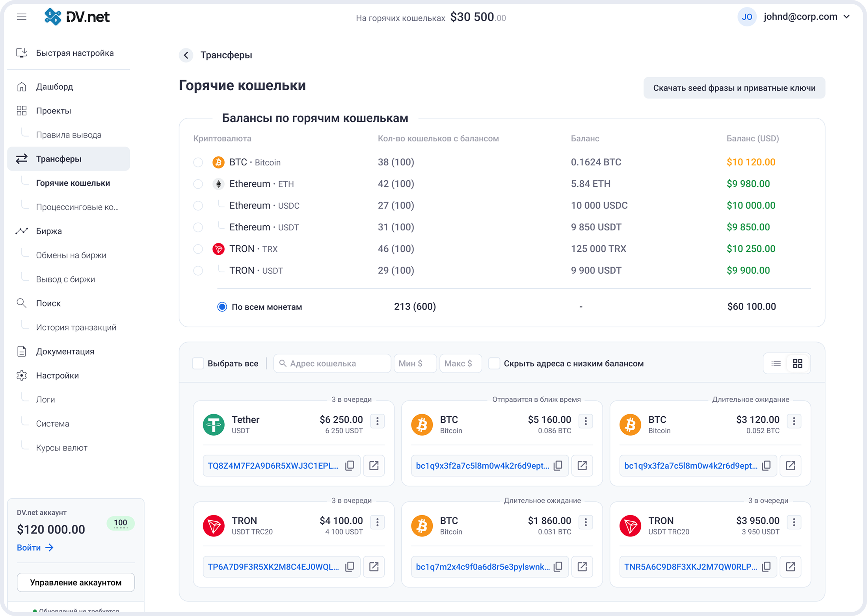Expand the johnd@corp.com account dropdown
The height and width of the screenshot is (616, 867).
pyautogui.click(x=847, y=17)
